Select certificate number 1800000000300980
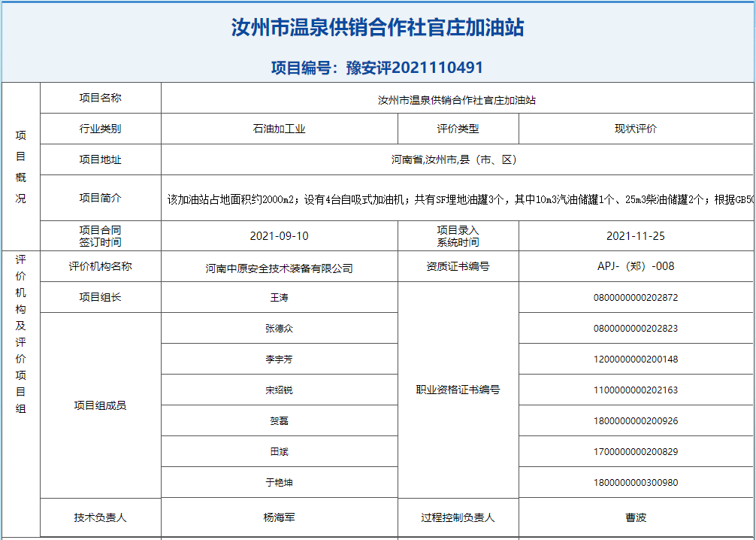 click(x=636, y=482)
